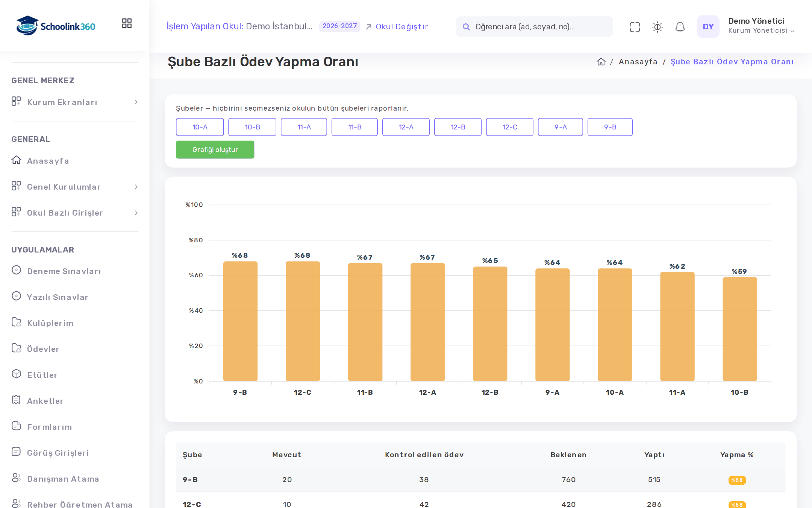
Task: Toggle the 10-A branch filter
Action: click(x=200, y=127)
